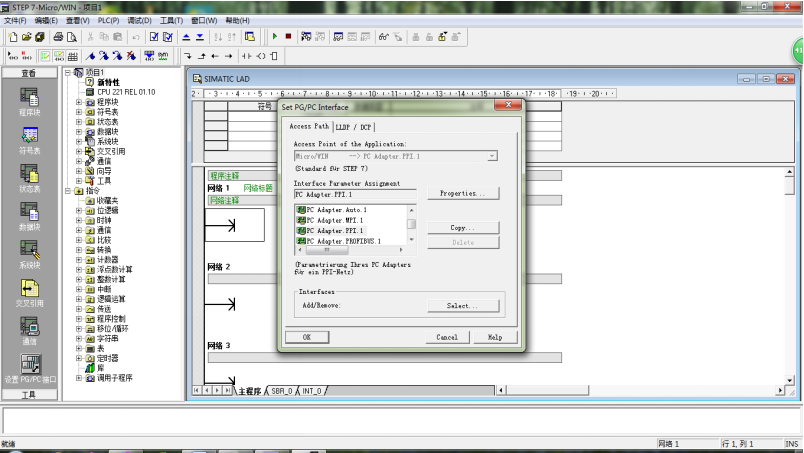Open 符号表 in the left view bar
This screenshot has height=453, width=804.
tap(29, 140)
